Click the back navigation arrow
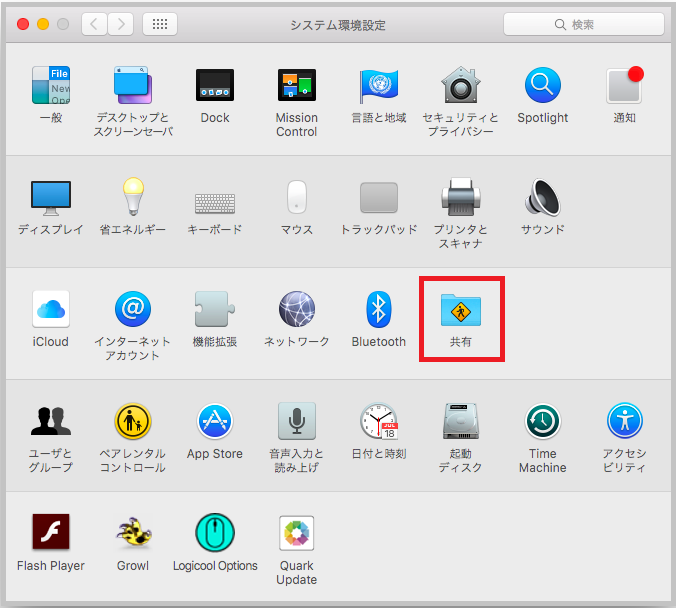This screenshot has width=676, height=608. coord(95,24)
